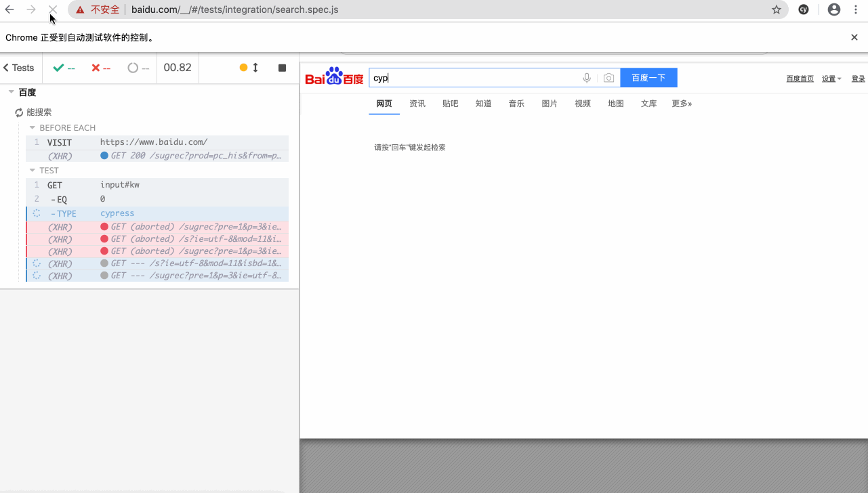The height and width of the screenshot is (493, 868).
Task: Switch to the 图片 tab
Action: pyautogui.click(x=550, y=104)
